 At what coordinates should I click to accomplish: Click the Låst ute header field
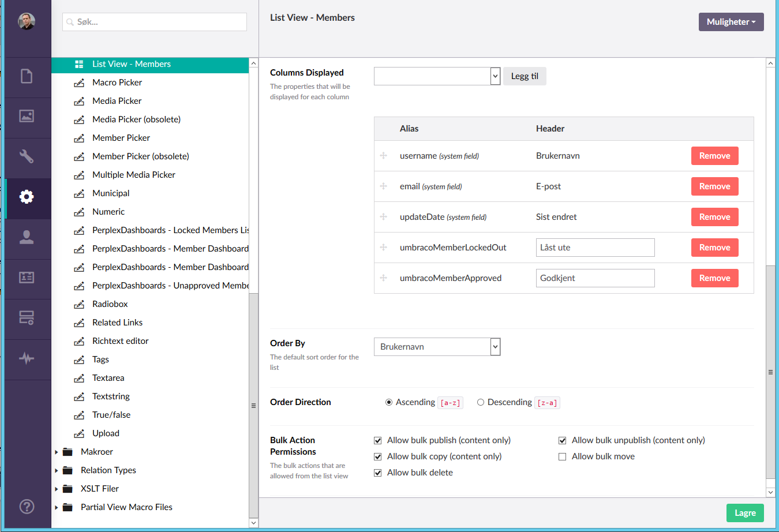pos(595,248)
